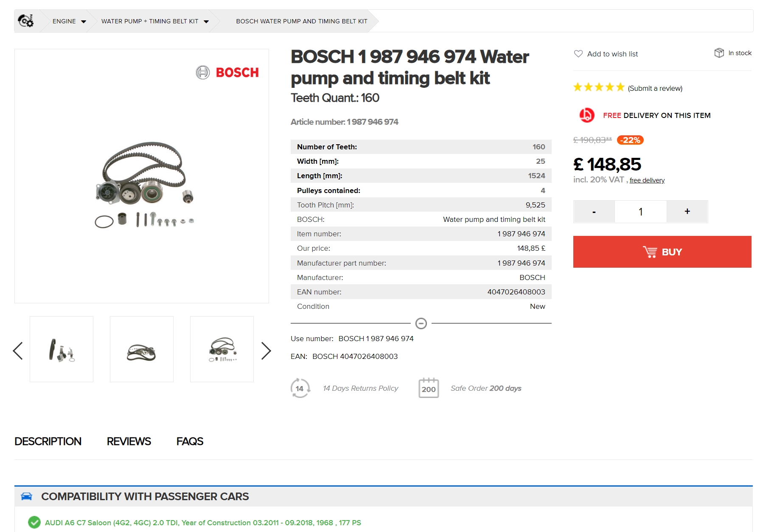Image resolution: width=760 pixels, height=532 pixels.
Task: Click the Tooth Pitch value 9,525
Action: 536,205
